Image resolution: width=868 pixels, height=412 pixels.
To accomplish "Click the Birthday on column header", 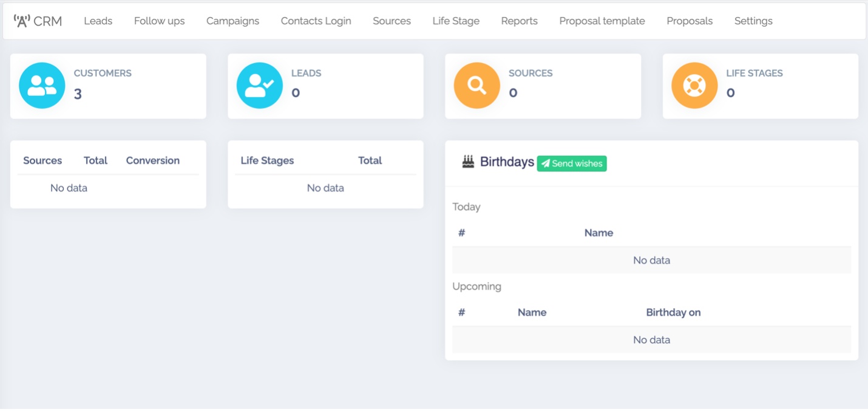I will pyautogui.click(x=673, y=312).
